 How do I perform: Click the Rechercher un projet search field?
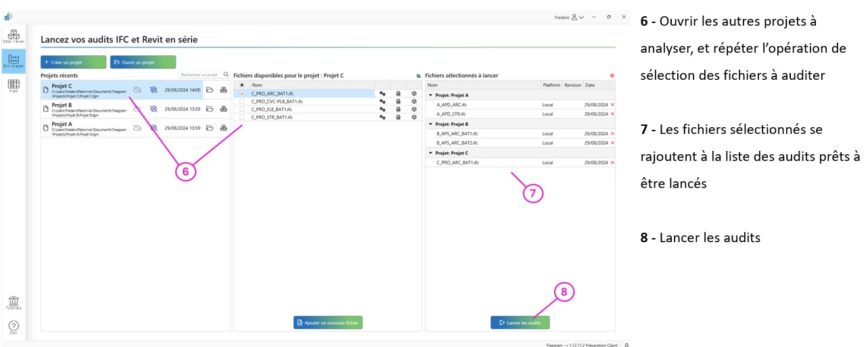click(x=200, y=75)
